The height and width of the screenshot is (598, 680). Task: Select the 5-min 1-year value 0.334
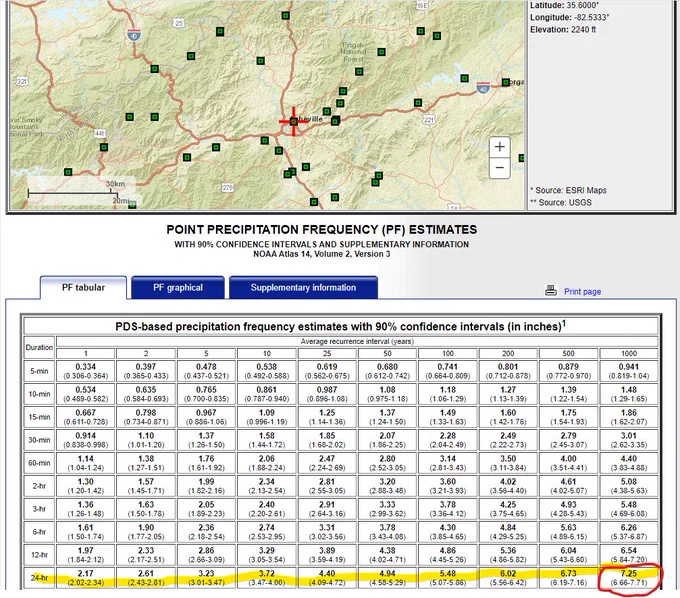pos(85,367)
